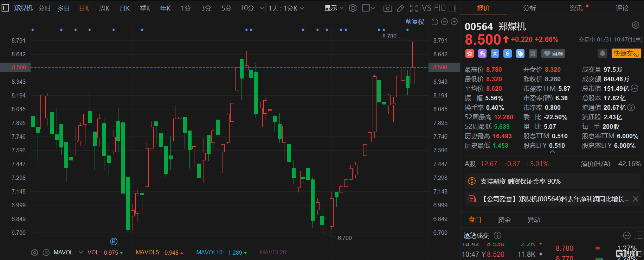The image size is (644, 260).
Task: Open the 评论 comments tab
Action: coord(622,8)
